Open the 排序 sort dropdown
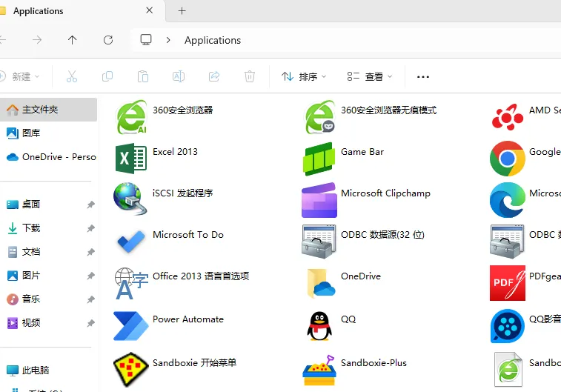The width and height of the screenshot is (561, 392). coord(304,76)
